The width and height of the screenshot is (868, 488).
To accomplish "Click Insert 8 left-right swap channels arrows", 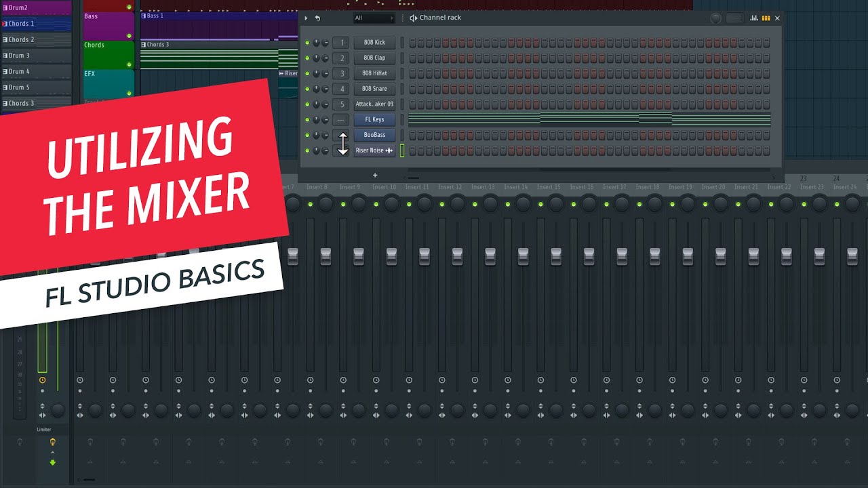I will (311, 415).
